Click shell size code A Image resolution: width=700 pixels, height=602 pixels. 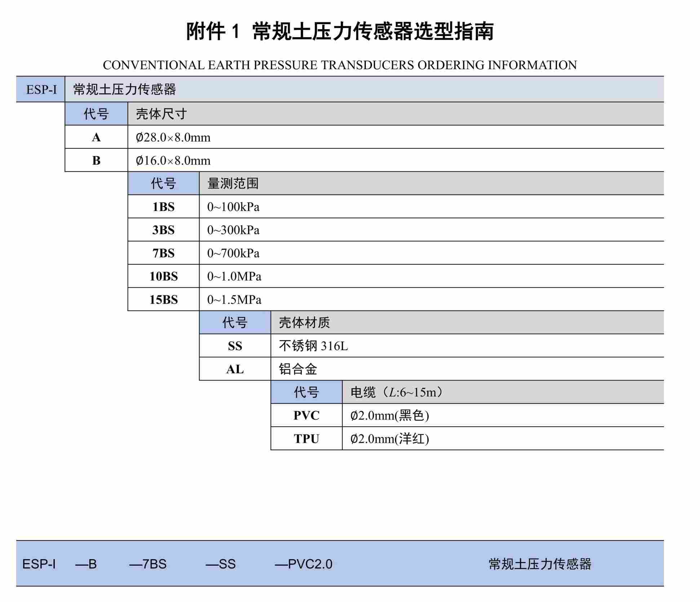96,137
